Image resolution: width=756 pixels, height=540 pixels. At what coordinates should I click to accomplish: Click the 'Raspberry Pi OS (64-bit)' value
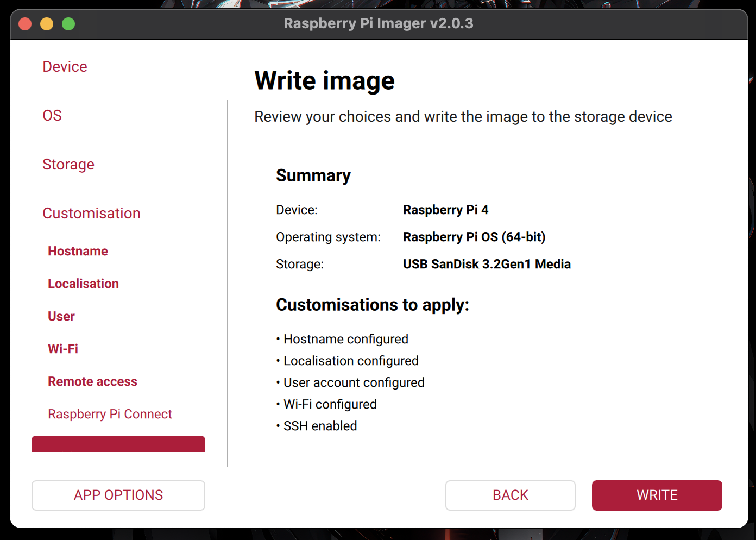[474, 237]
